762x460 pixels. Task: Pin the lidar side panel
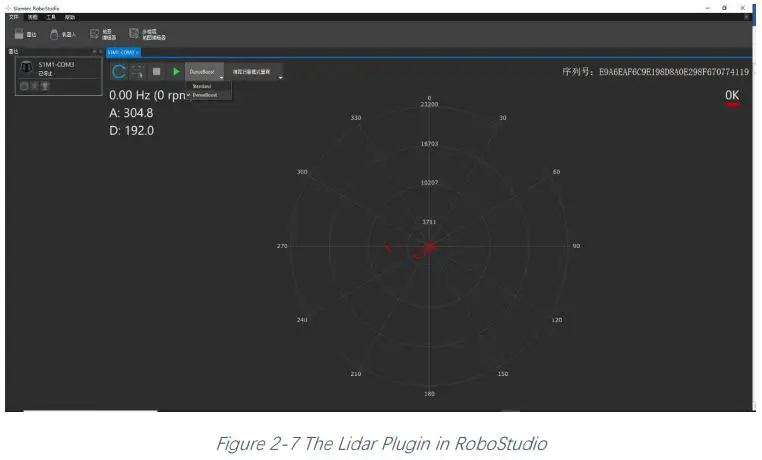(95, 51)
